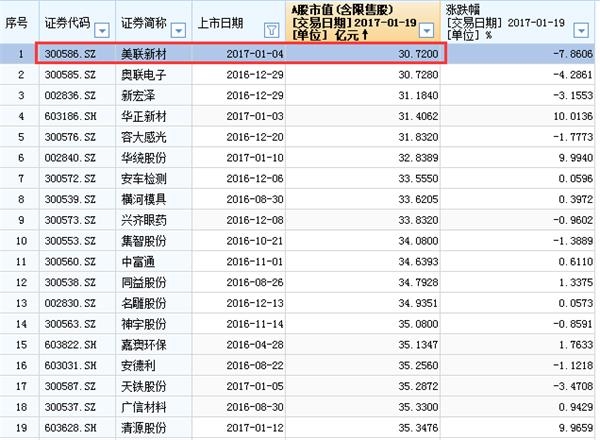The width and height of the screenshot is (600, 440).
Task: Select the 华统股份 cell
Action: (144, 158)
